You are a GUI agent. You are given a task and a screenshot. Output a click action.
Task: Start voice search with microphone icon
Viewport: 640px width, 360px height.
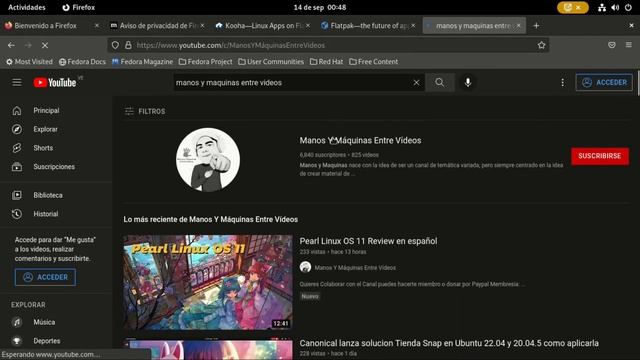pos(468,82)
